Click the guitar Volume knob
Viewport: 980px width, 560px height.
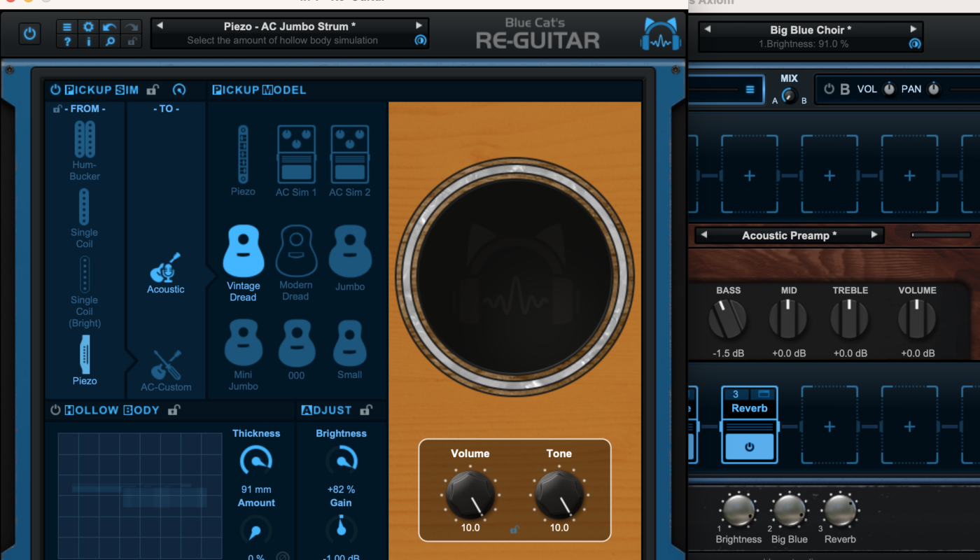tap(470, 493)
